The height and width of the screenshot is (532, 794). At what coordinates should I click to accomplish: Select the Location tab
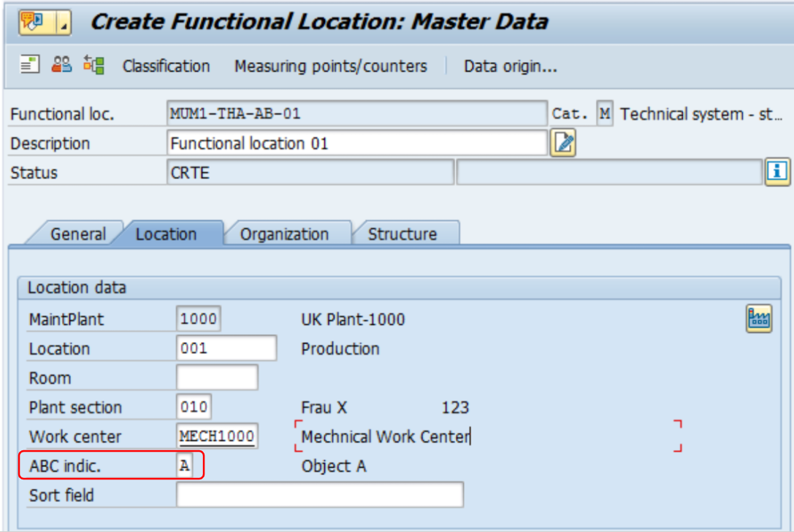(x=166, y=234)
